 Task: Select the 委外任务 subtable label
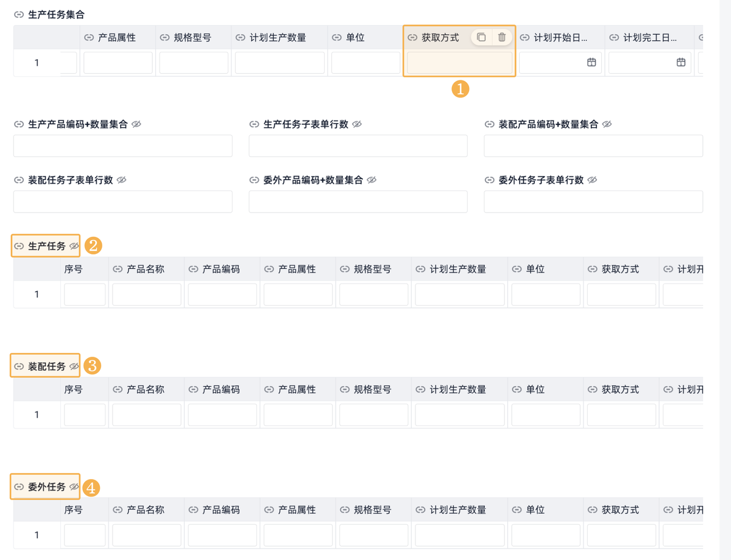pos(46,487)
